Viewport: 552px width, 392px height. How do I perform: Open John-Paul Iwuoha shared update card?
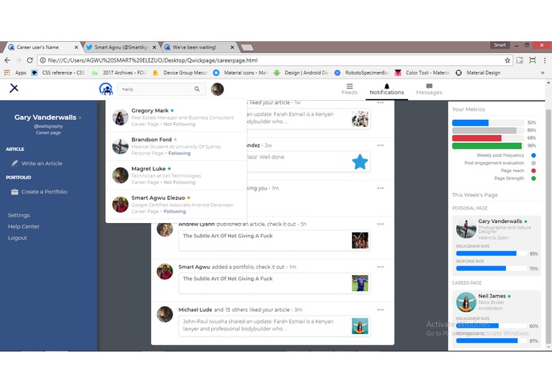(275, 326)
